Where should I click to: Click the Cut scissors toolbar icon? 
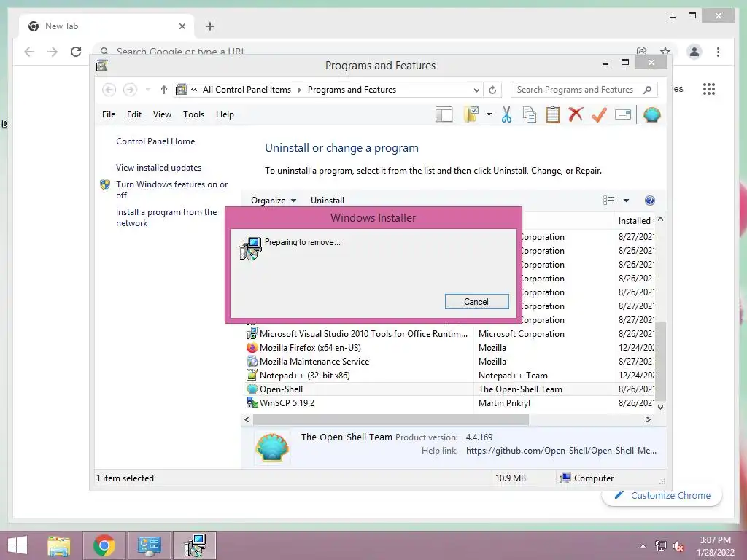(x=506, y=114)
